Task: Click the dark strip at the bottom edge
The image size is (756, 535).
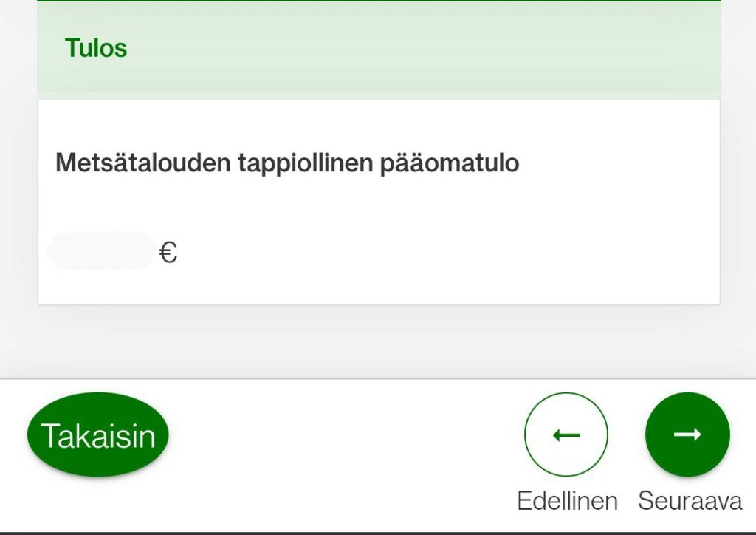Action: click(x=378, y=532)
